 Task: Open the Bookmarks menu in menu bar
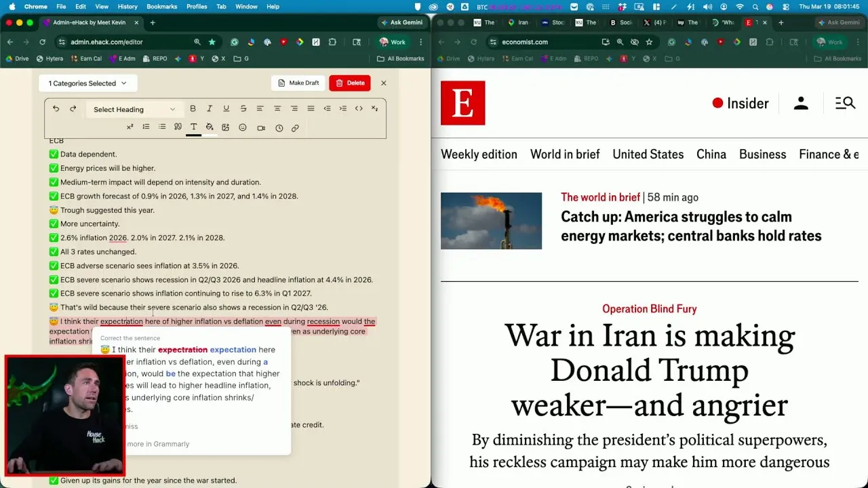pos(162,7)
